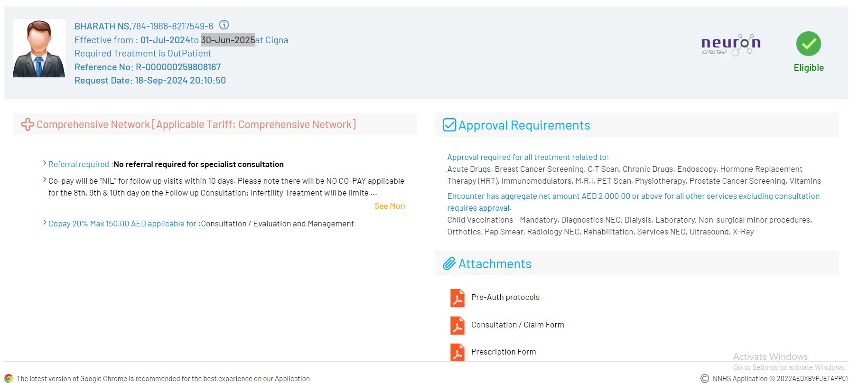This screenshot has height=383, width=868.
Task: Expand the Copay 20% Max 150.00 chevron
Action: pyautogui.click(x=45, y=223)
